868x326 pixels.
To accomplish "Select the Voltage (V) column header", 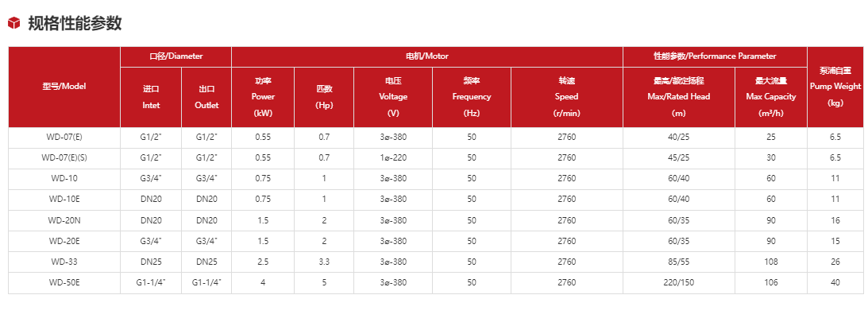I will (393, 97).
